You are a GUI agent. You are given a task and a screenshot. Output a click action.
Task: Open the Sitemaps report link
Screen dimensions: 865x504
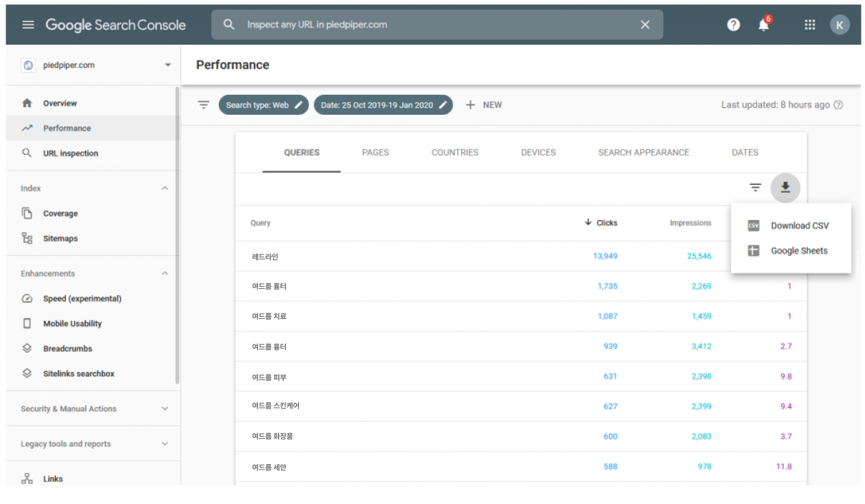point(61,239)
